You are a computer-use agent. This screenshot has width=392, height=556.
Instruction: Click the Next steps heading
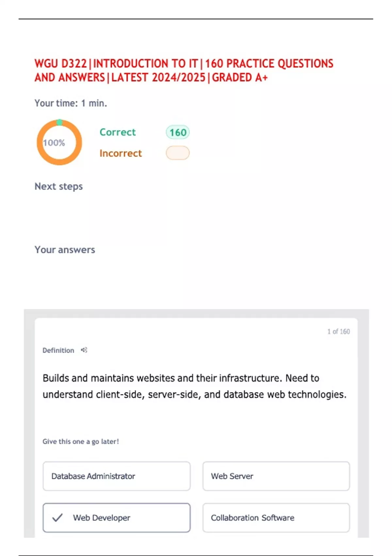point(59,186)
